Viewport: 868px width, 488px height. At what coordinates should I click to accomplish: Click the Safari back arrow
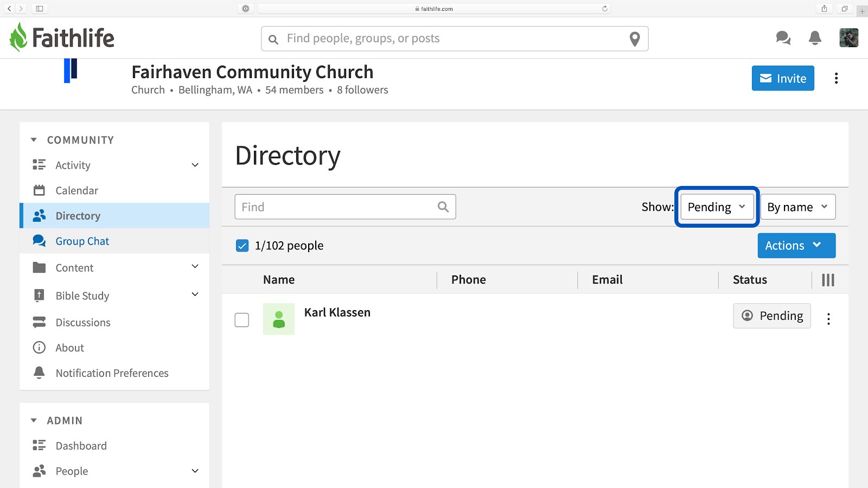9,9
